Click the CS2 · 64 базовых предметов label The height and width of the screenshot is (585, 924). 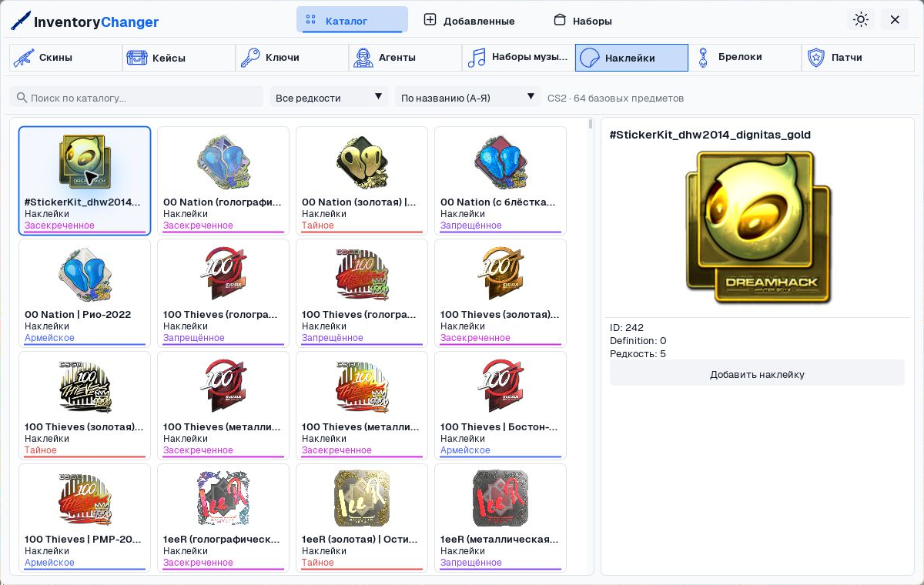pyautogui.click(x=615, y=98)
